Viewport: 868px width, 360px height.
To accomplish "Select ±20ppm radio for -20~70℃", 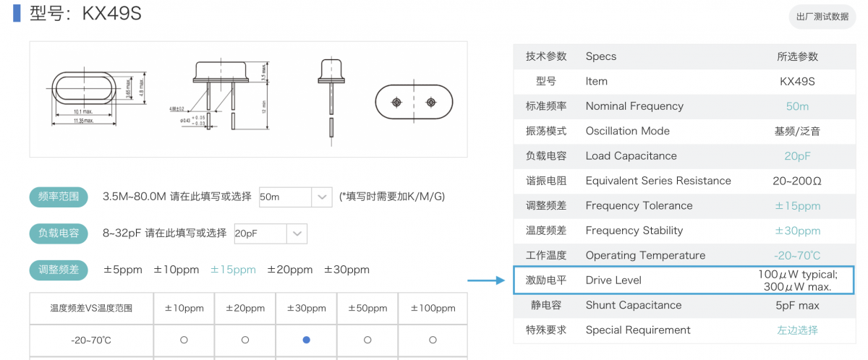I will pos(245,340).
